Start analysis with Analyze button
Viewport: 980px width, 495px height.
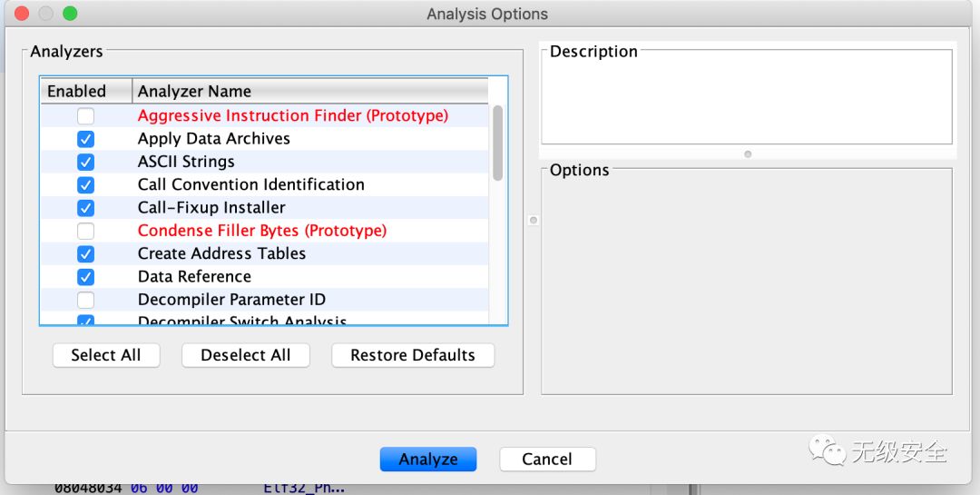coord(428,459)
